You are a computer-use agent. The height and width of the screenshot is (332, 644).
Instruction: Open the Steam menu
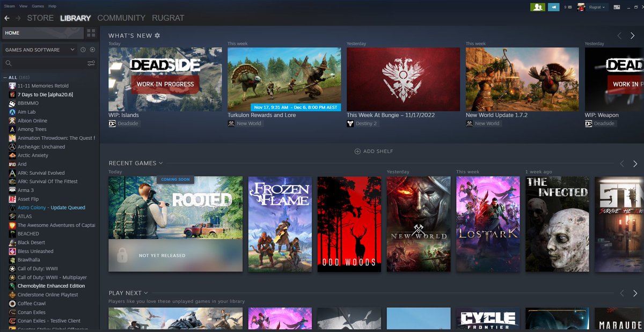tap(10, 6)
